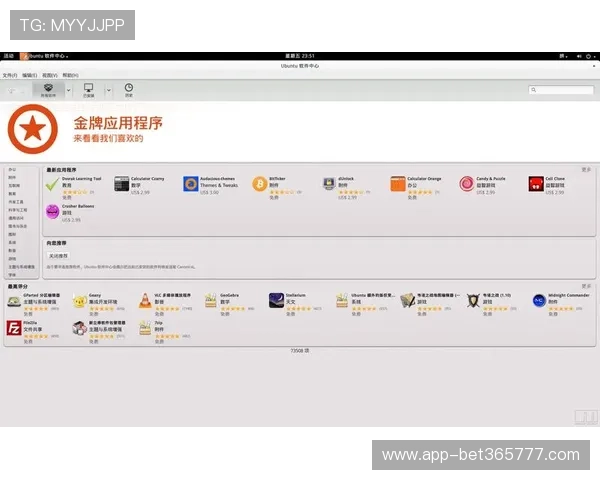Image resolution: width=600 pixels, height=480 pixels.
Task: Open the History clock icon
Action: 129,90
